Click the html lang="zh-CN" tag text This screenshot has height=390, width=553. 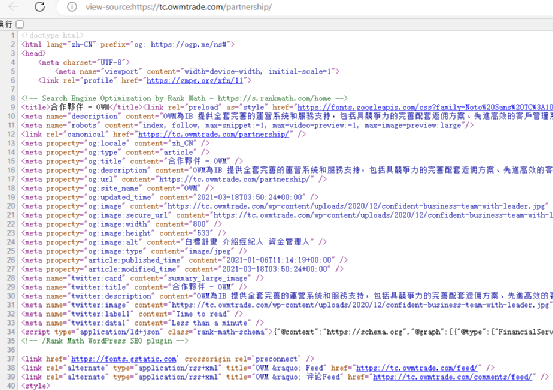128,44
